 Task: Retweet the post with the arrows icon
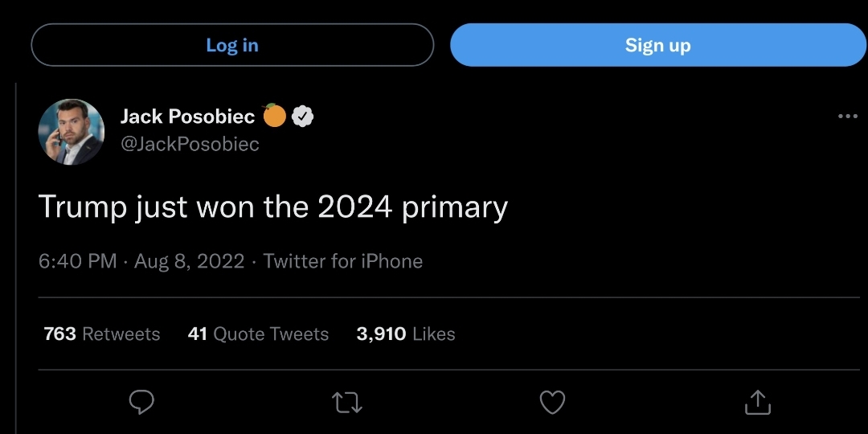[347, 402]
